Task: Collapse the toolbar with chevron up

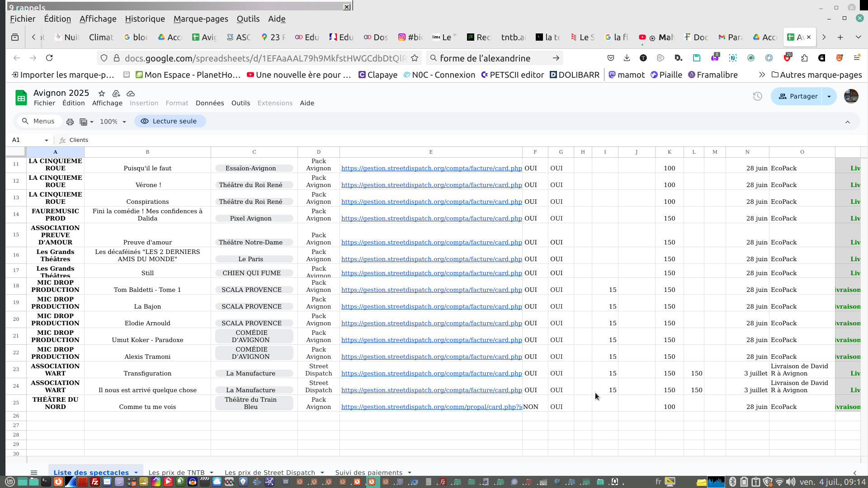Action: [x=848, y=122]
